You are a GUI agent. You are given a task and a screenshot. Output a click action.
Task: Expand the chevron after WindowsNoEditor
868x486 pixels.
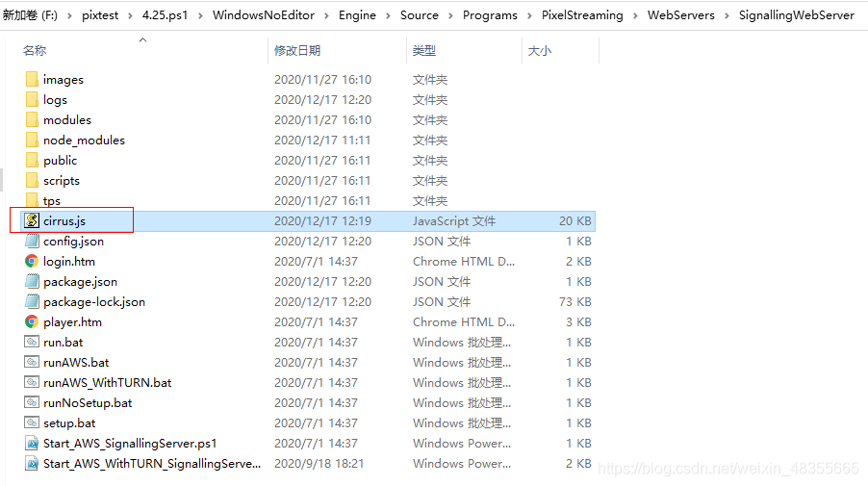click(326, 15)
